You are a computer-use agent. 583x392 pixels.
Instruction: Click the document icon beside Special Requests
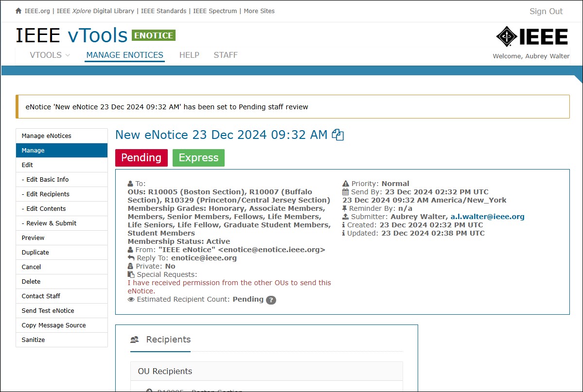click(x=131, y=274)
